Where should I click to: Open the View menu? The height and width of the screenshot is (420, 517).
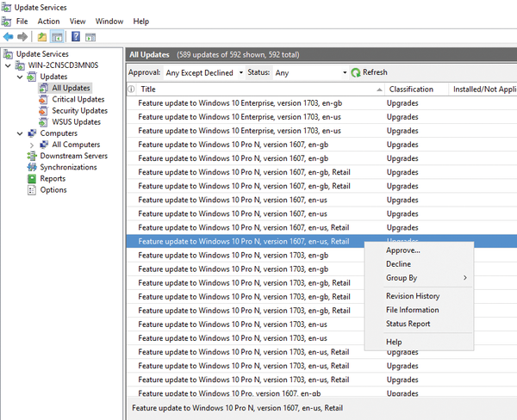coord(78,22)
